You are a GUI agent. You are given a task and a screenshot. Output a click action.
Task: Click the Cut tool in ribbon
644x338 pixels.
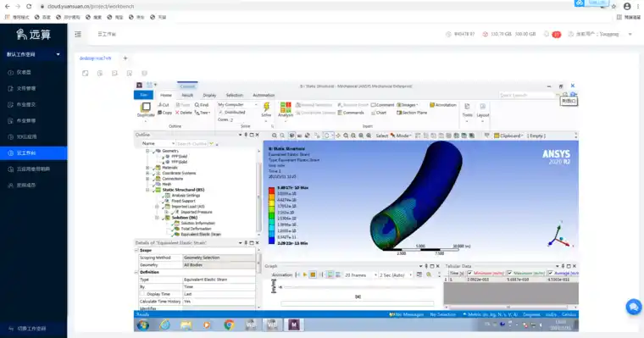pyautogui.click(x=164, y=105)
